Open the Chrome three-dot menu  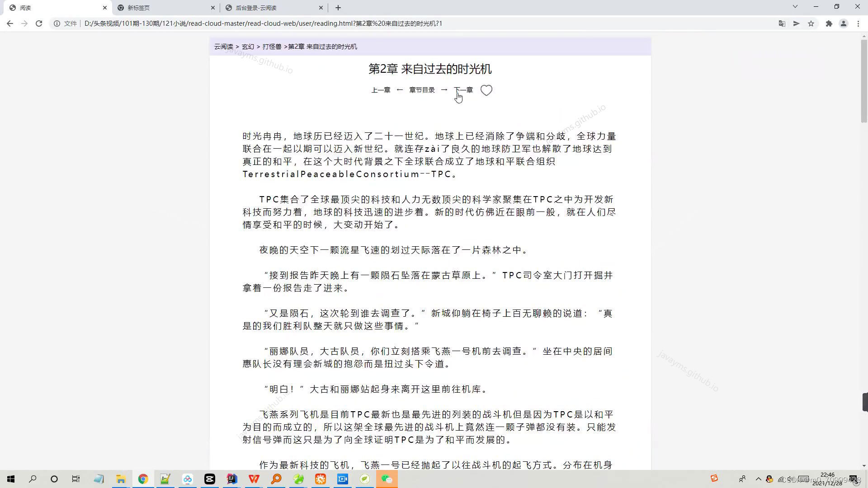[x=858, y=23]
